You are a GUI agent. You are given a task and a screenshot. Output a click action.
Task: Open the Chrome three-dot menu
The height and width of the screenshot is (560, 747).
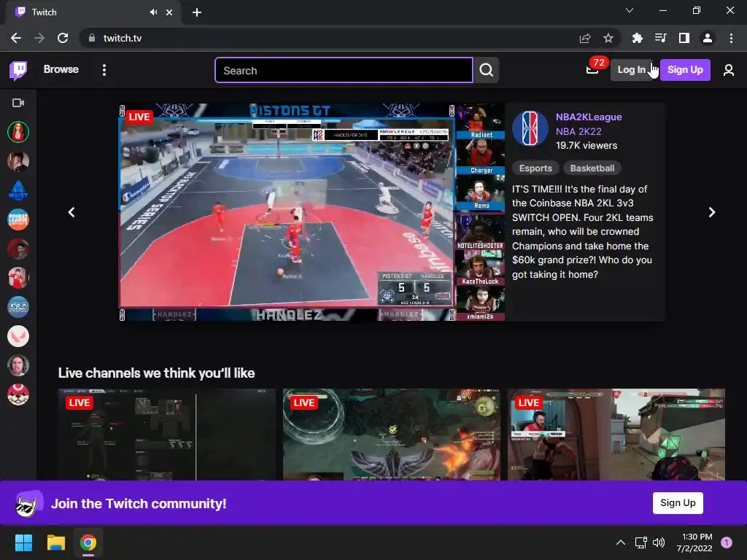[731, 38]
